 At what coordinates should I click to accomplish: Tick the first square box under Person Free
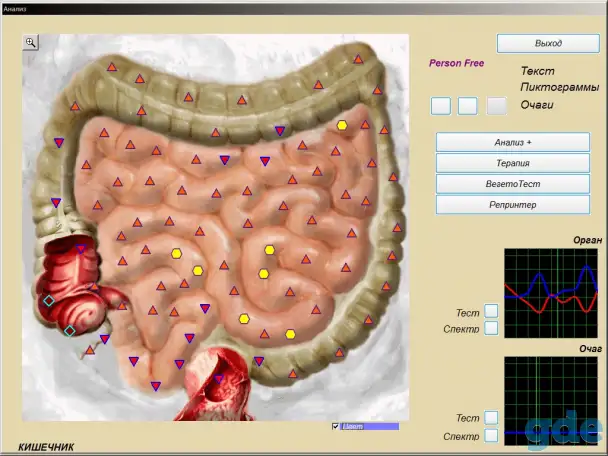point(441,106)
